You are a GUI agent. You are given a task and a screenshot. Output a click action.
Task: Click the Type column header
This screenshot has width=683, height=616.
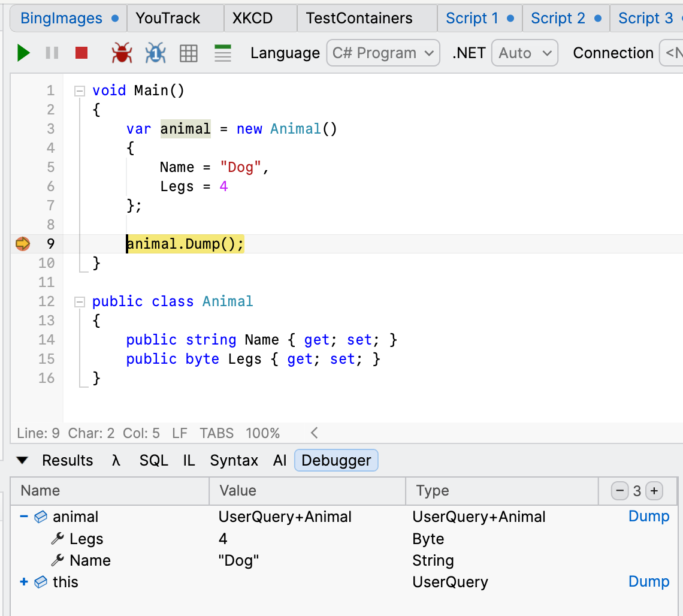pyautogui.click(x=502, y=491)
